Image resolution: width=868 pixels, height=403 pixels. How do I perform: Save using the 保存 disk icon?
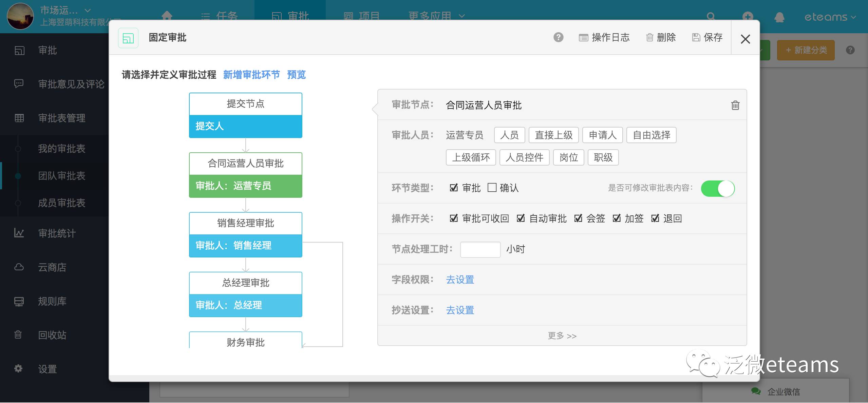[x=696, y=37]
